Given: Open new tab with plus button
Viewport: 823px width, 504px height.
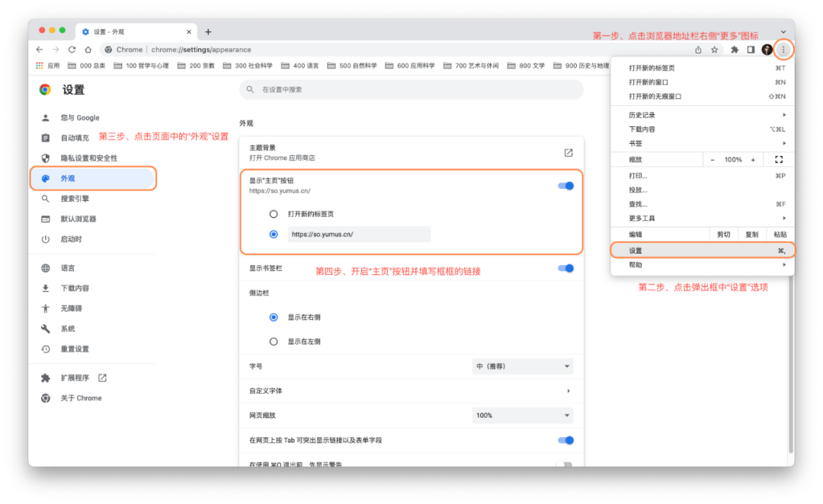Looking at the screenshot, I should point(208,32).
